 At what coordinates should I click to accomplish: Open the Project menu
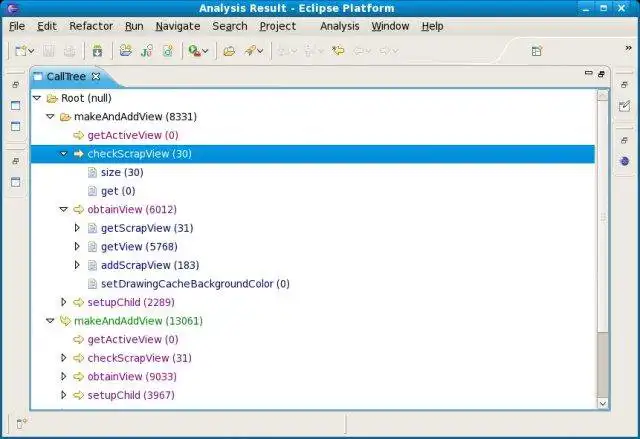click(x=278, y=26)
